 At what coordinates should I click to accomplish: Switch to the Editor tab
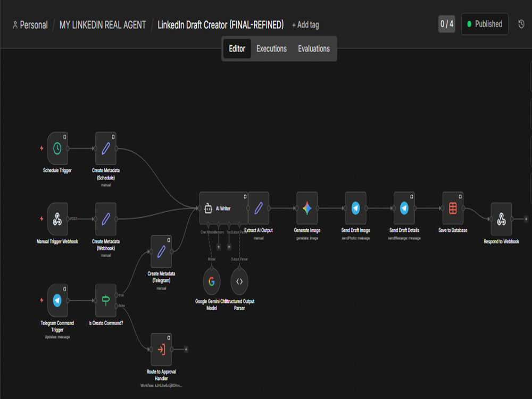point(237,48)
